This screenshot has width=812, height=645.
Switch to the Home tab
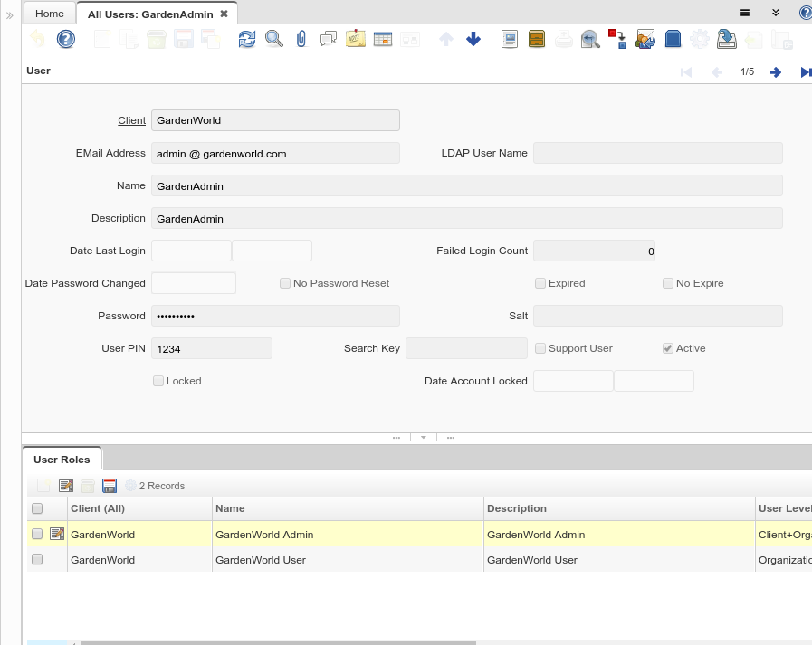point(50,14)
